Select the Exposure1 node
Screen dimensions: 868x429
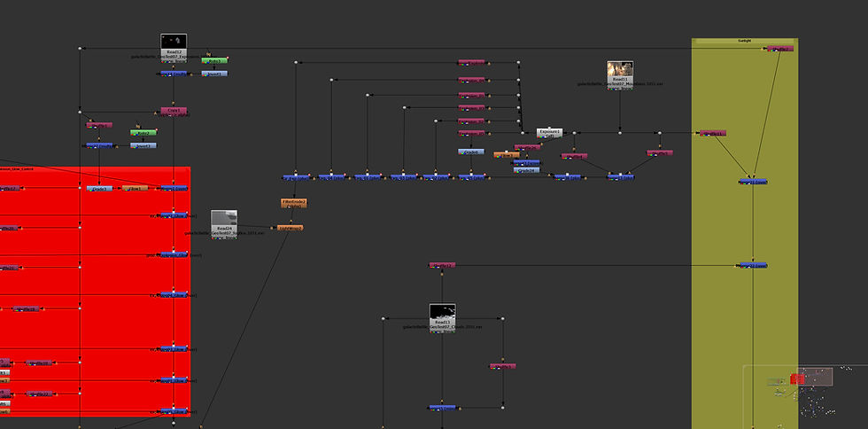point(550,133)
